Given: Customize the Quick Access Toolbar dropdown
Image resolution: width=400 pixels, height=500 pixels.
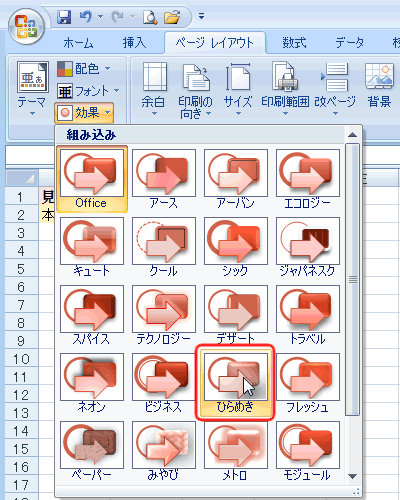Looking at the screenshot, I should tap(201, 16).
